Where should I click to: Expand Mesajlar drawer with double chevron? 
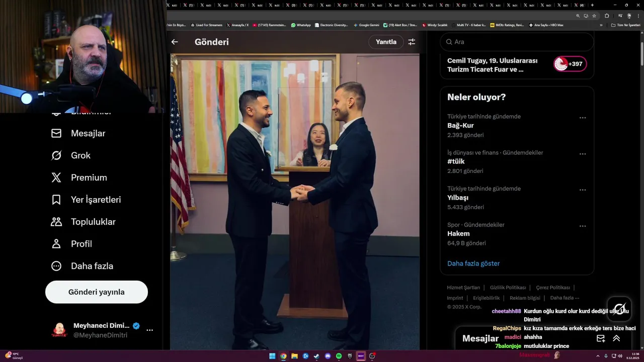[616, 338]
